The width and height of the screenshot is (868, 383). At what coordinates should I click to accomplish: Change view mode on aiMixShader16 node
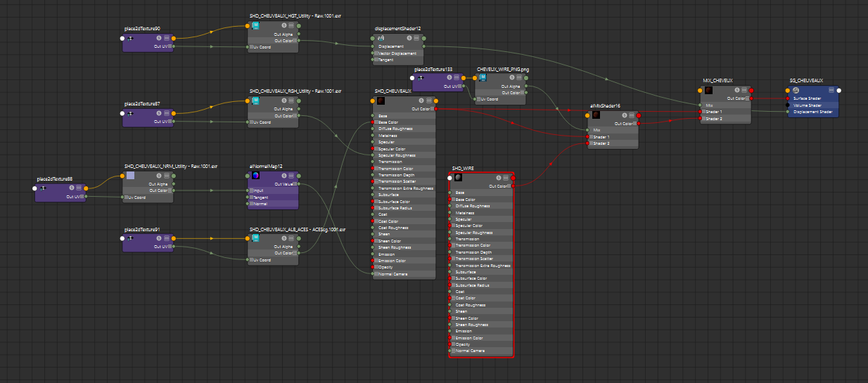pos(631,115)
